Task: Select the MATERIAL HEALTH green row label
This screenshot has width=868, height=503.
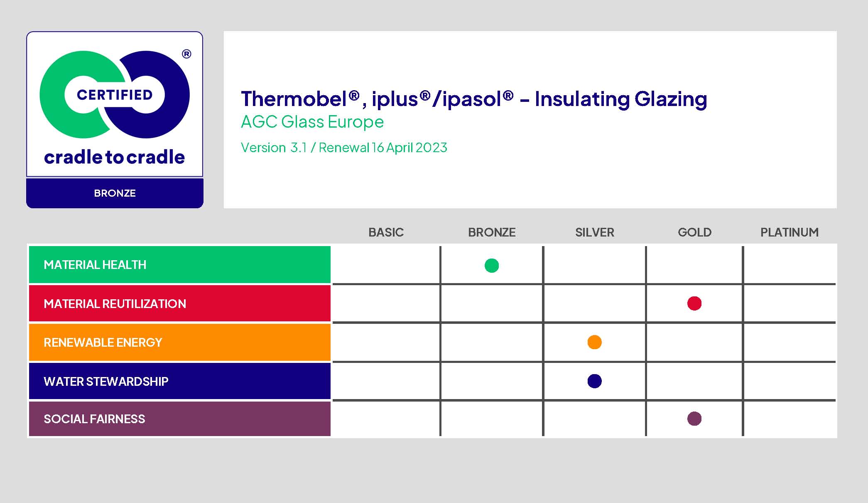Action: [x=95, y=265]
